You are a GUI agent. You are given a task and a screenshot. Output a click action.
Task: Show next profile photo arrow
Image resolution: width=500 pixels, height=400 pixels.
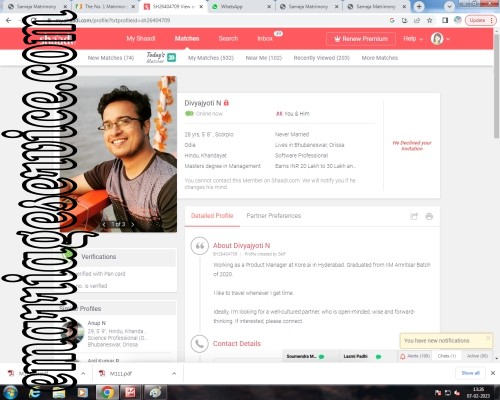133,224
